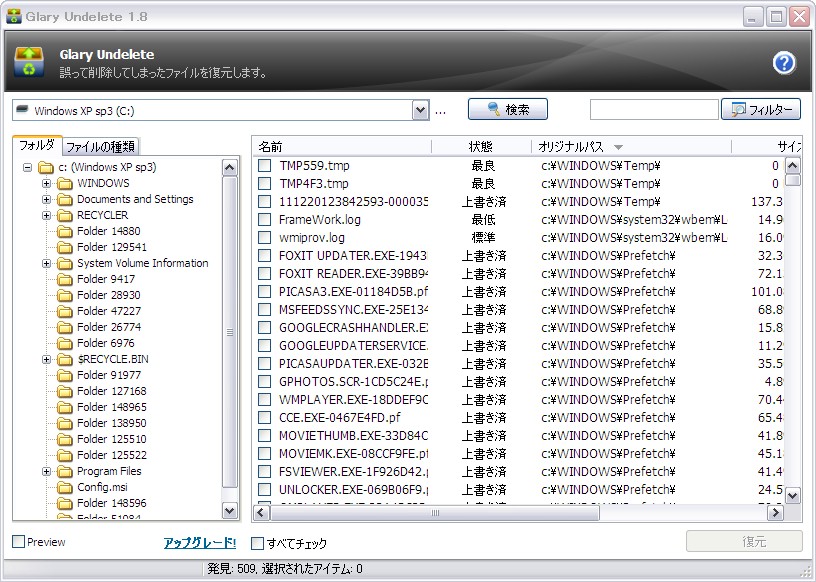The image size is (816, 582).
Task: Click file list scroll right arrow
Action: [x=775, y=513]
